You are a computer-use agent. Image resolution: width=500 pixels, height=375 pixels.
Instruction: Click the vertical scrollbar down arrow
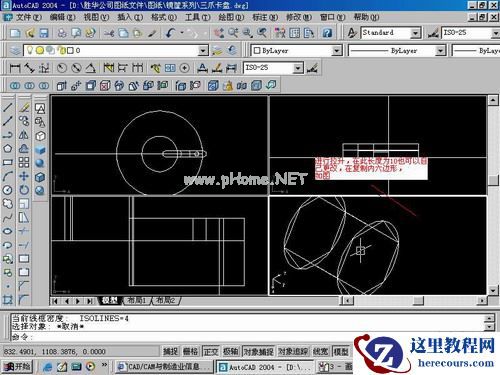click(493, 290)
